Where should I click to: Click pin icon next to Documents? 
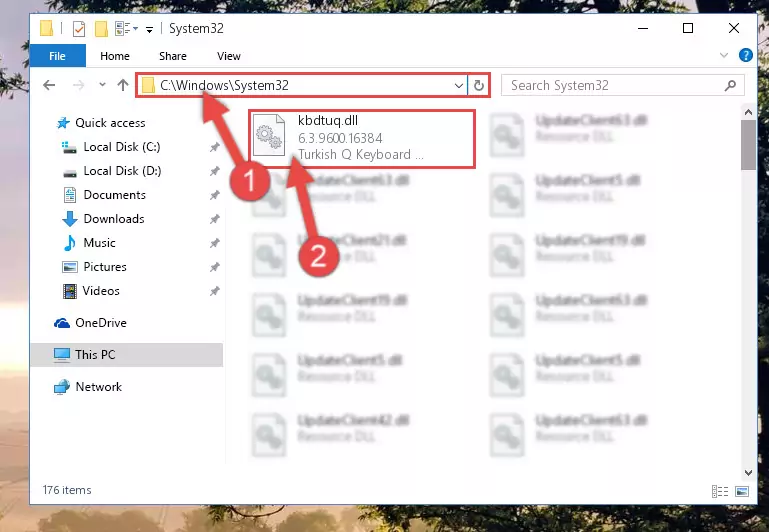click(x=215, y=195)
